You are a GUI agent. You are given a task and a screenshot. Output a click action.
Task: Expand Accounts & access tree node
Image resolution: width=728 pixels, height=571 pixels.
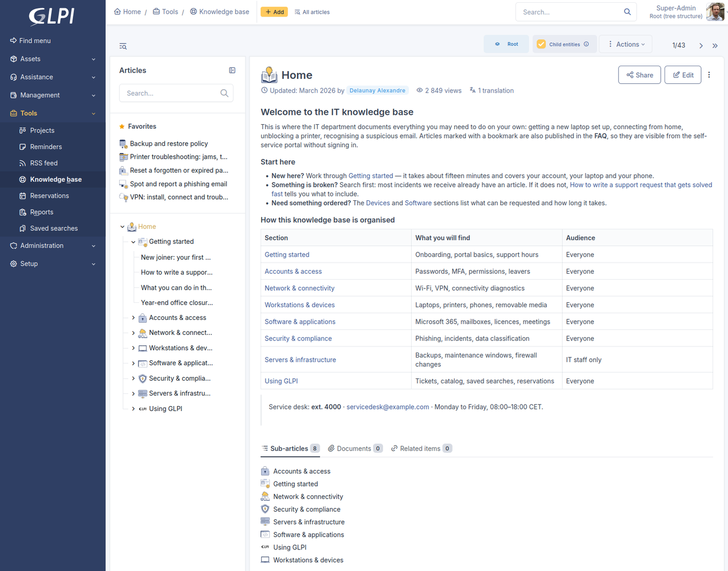click(x=133, y=318)
